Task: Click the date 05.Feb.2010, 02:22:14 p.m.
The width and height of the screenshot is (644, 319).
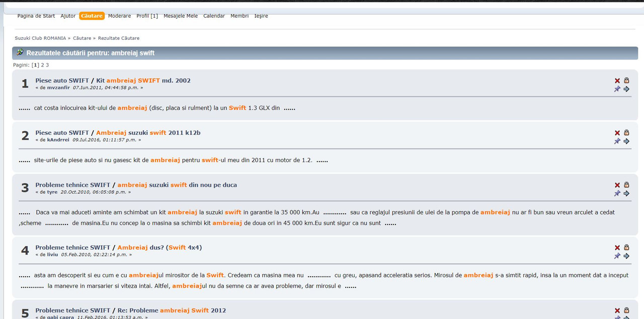Action: (x=94, y=255)
